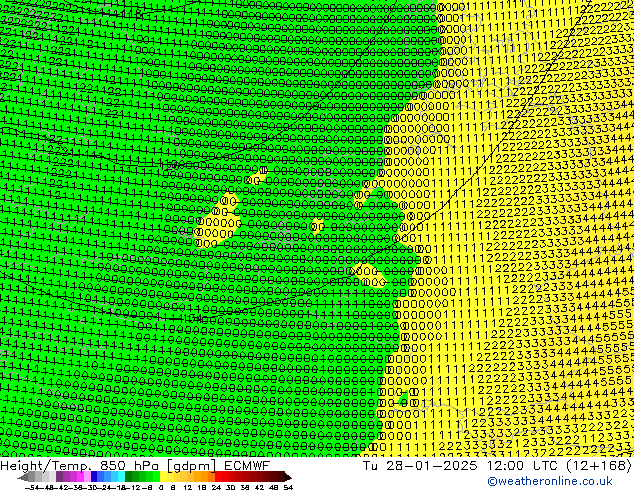Pick the bright red swatch above the 24 label

pyautogui.click(x=218, y=476)
